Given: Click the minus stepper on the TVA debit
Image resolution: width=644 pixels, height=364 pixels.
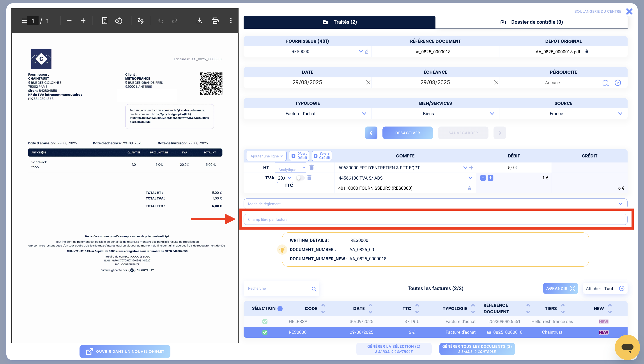Looking at the screenshot, I should tap(483, 178).
